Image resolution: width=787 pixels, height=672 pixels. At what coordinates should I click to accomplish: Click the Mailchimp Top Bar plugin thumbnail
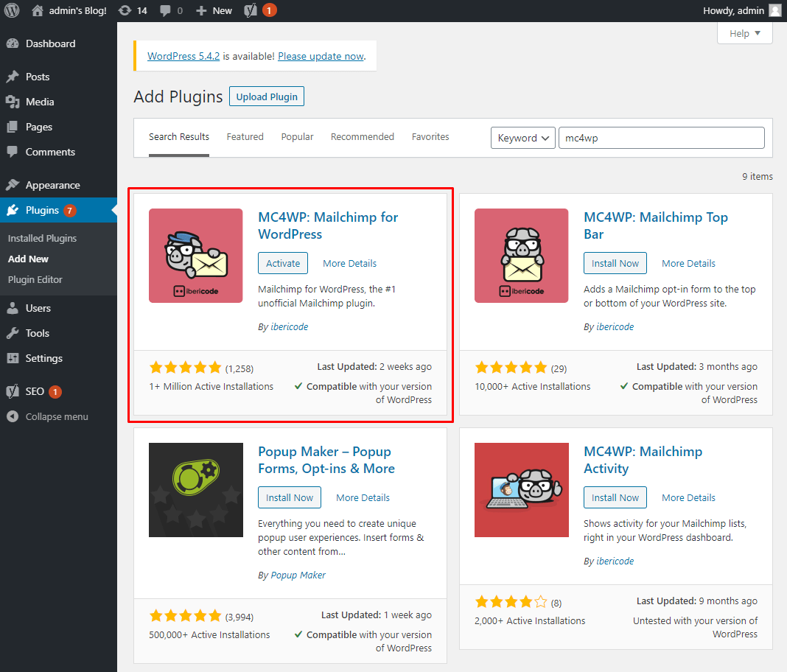522,256
